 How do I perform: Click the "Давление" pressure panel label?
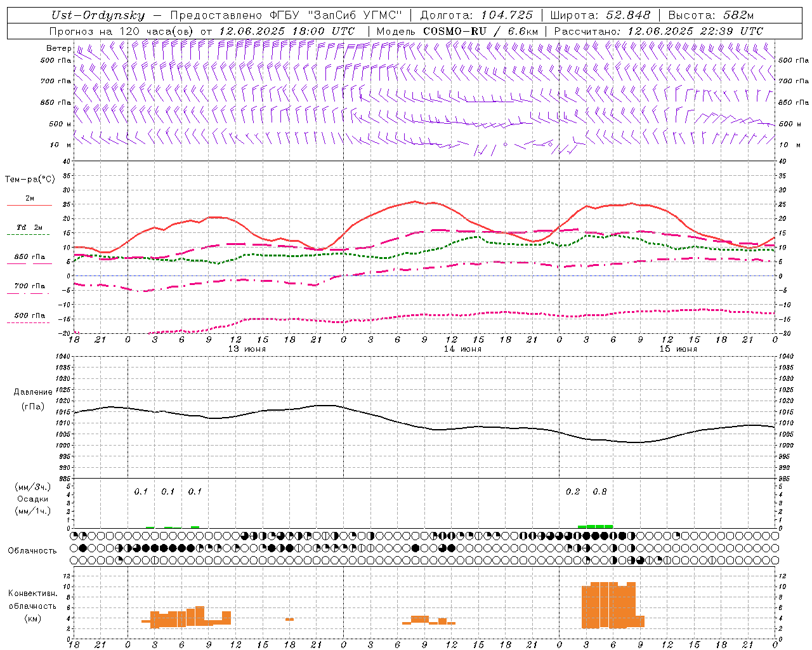pyautogui.click(x=33, y=392)
